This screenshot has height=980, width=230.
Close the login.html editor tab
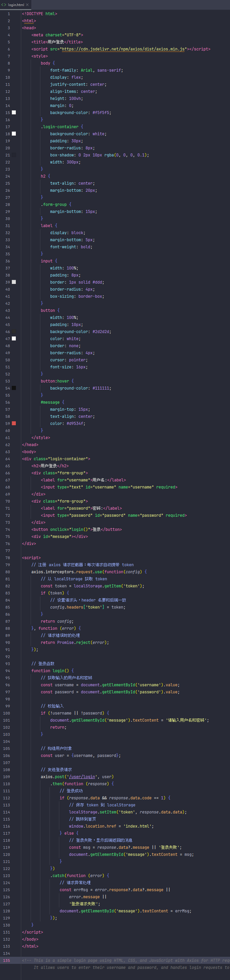[x=27, y=5]
